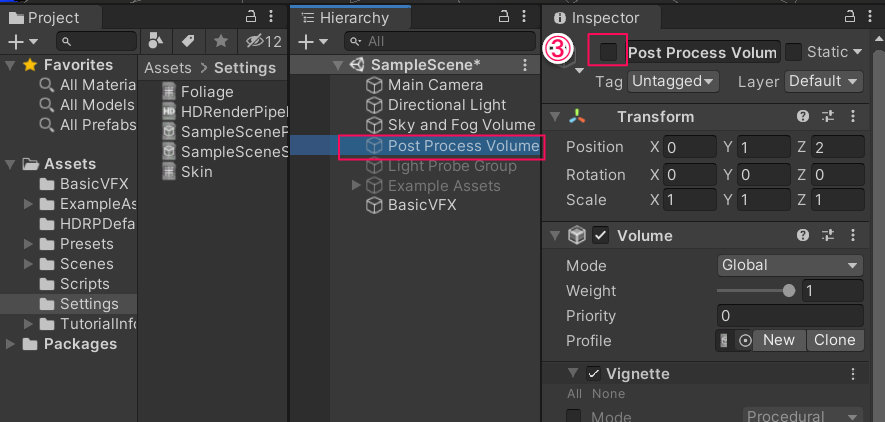
Task: Open the Mode Global dropdown
Action: point(790,265)
